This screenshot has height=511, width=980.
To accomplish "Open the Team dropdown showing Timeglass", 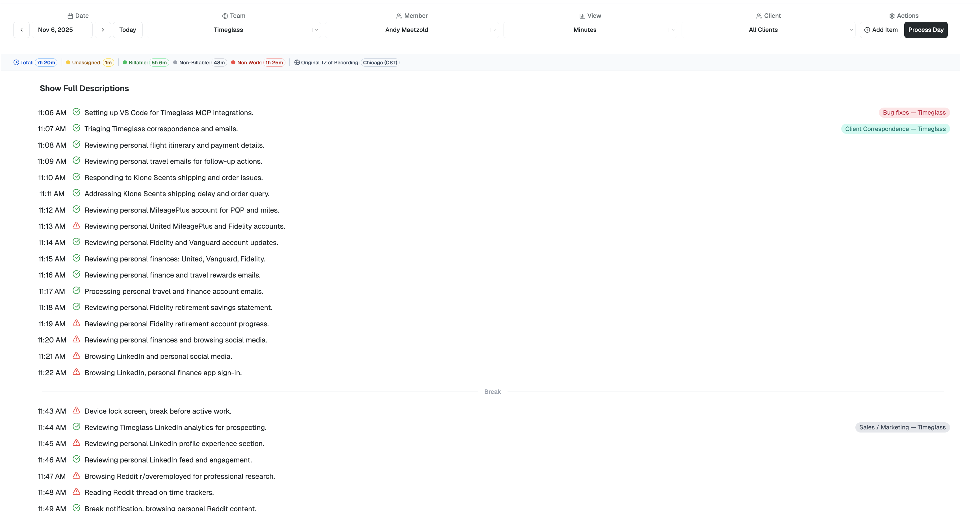I will coord(234,30).
